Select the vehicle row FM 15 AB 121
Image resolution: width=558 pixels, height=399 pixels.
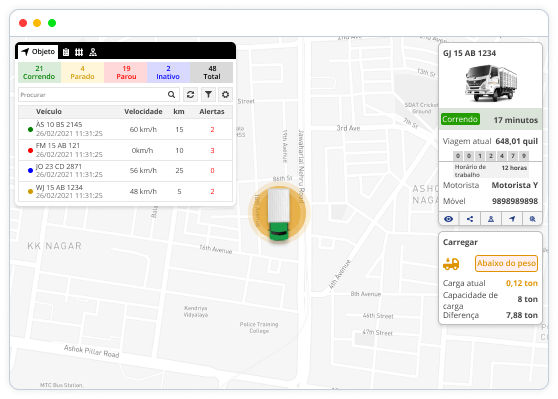[125, 150]
